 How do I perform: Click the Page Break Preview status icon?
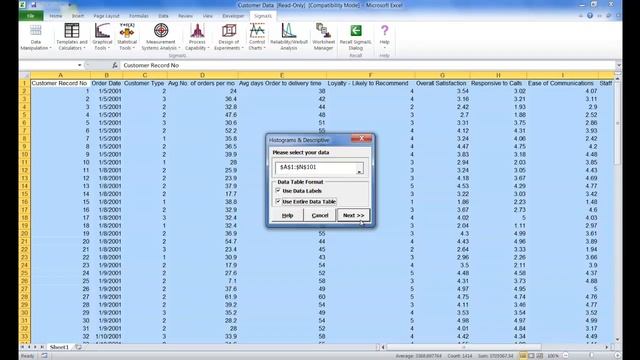tap(540, 356)
